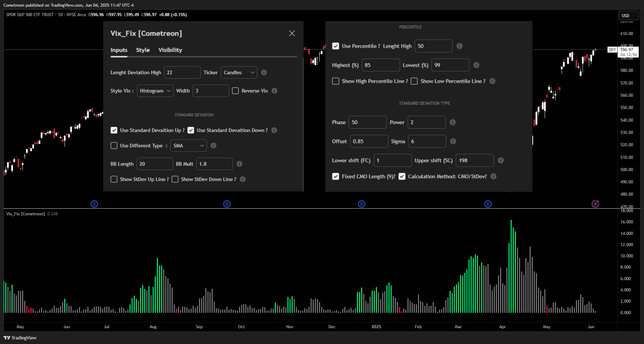Click the BB Length input field
This screenshot has width=644, height=344.
coord(155,164)
